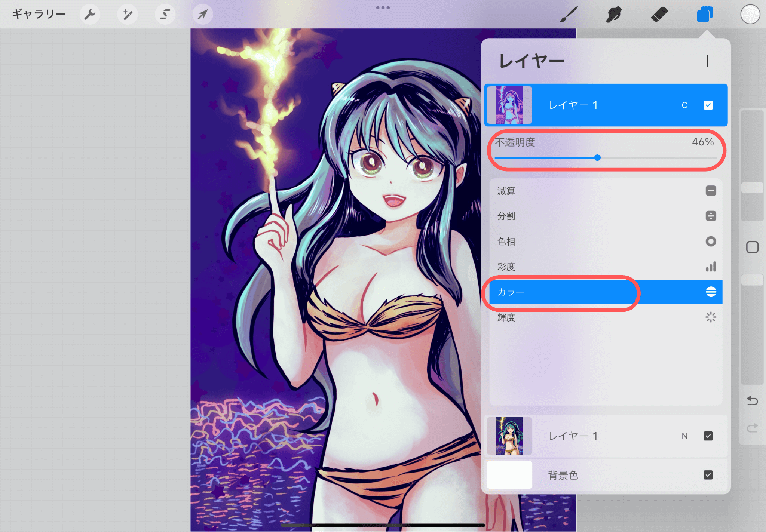Image resolution: width=766 pixels, height=532 pixels.
Task: Open the magic wand Adjustments menu
Action: point(127,15)
